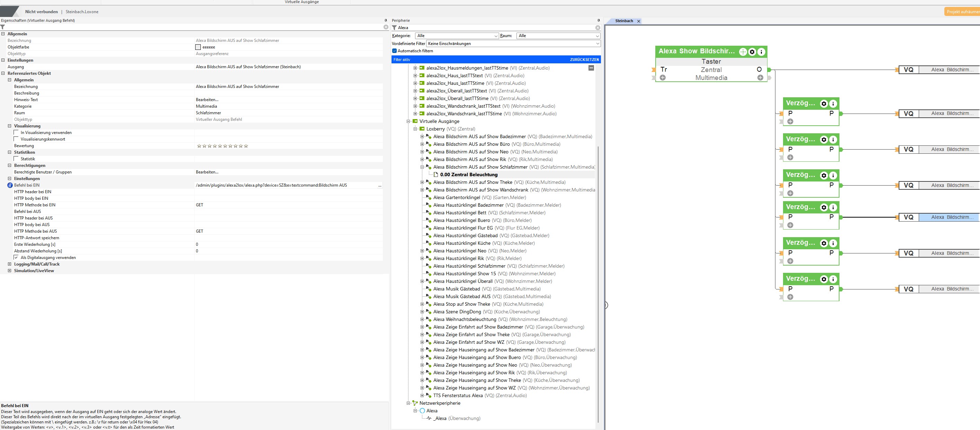Click the plus on the bottommost Verzög block
Screen dimensions: 980x430
(x=790, y=297)
